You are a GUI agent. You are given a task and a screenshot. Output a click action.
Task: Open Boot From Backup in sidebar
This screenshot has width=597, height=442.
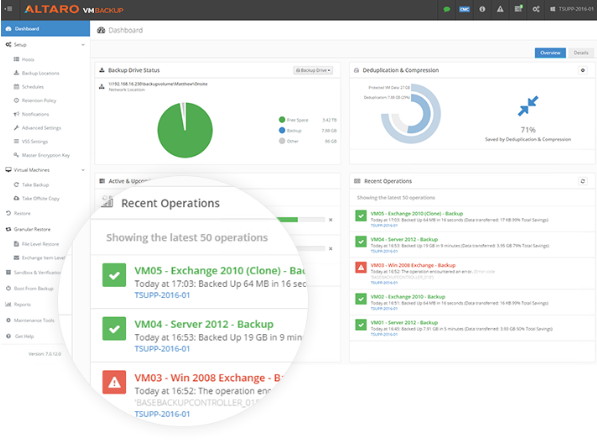tap(34, 289)
